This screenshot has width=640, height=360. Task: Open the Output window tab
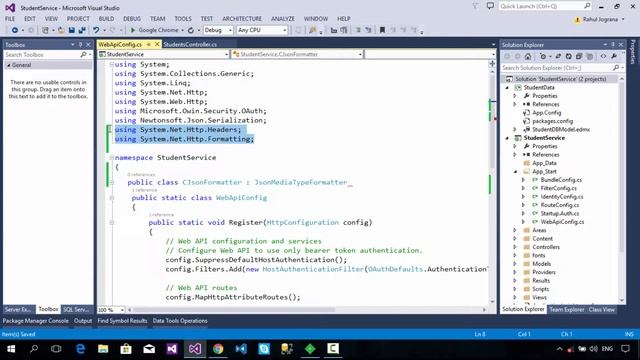tap(83, 321)
